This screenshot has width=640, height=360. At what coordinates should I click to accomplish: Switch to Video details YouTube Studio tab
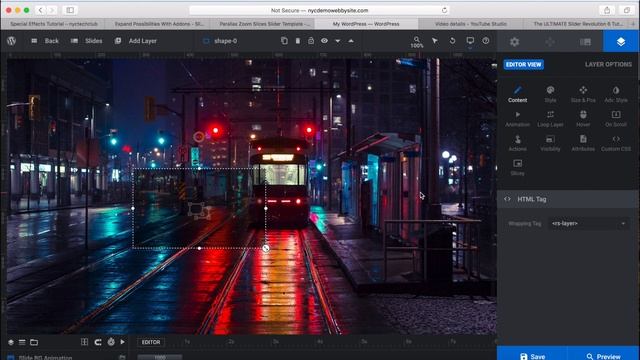coord(470,24)
